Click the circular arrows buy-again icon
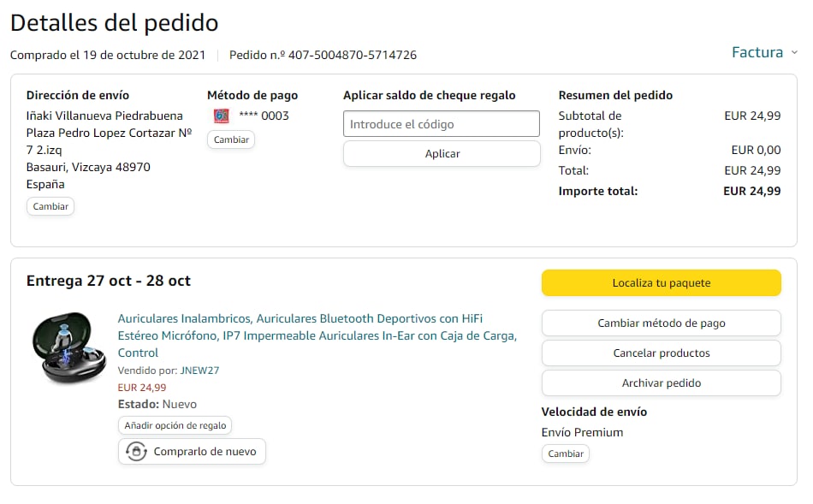 click(x=135, y=452)
